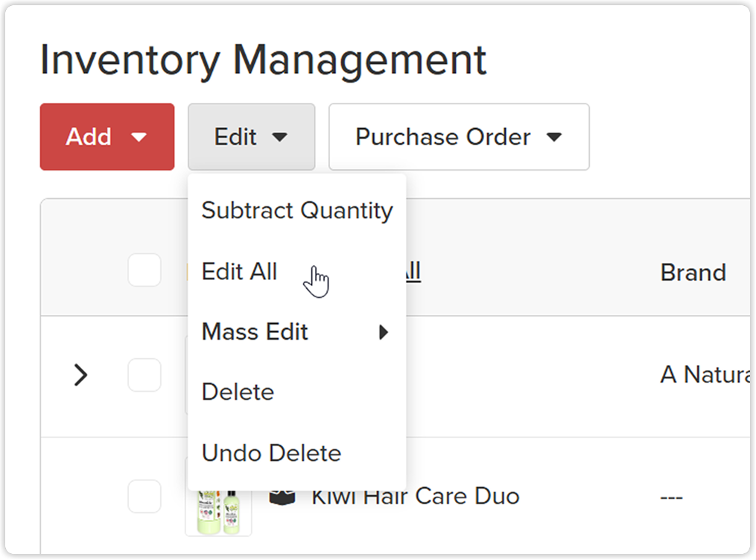Viewport: 756px width, 560px height.
Task: Open the Kiwi Hair Care Duo product name
Action: (416, 497)
